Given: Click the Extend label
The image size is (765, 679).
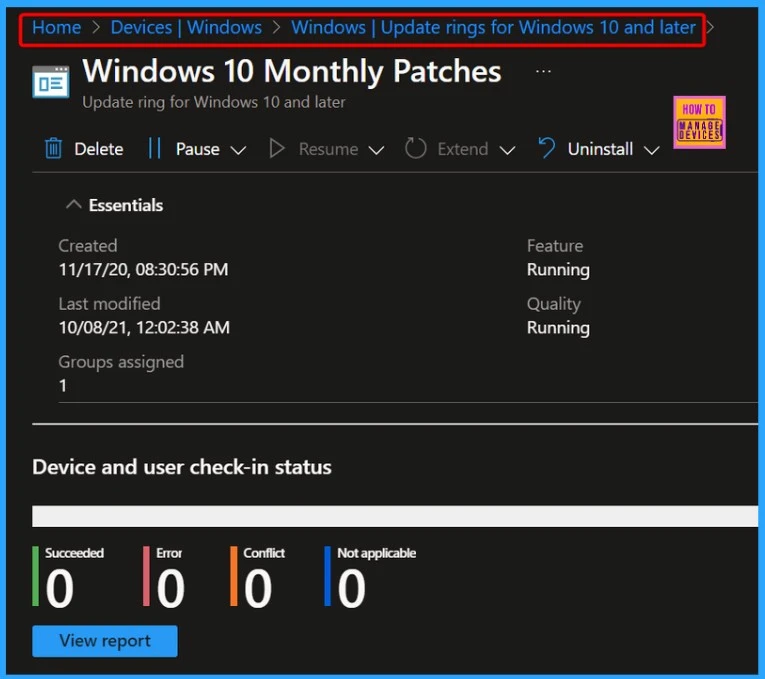Looking at the screenshot, I should 463,149.
